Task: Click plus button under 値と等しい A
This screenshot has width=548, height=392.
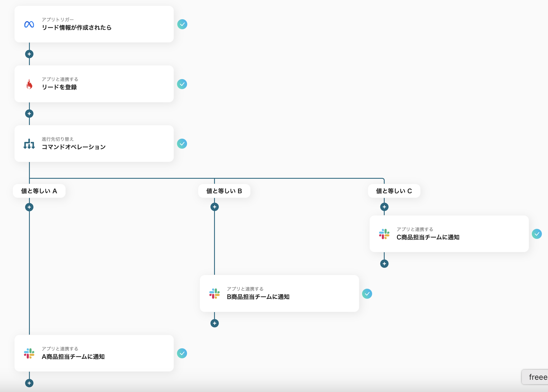Action: coord(29,207)
